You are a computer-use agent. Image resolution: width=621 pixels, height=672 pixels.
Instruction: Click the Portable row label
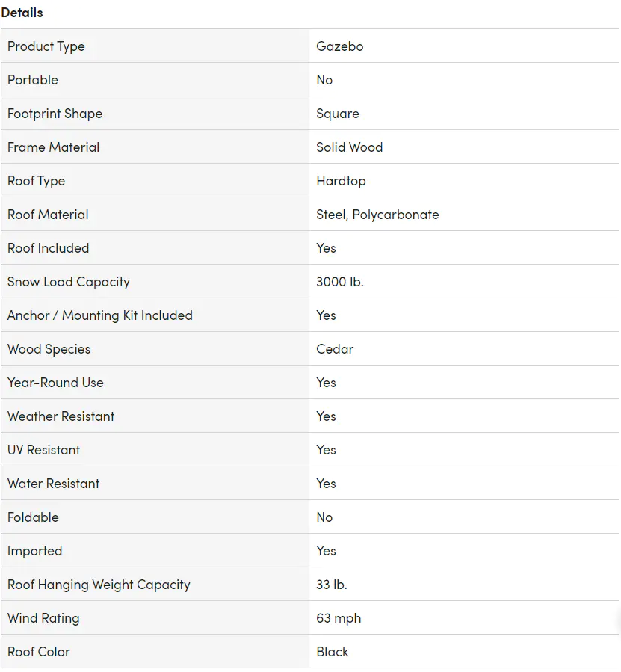coord(33,80)
